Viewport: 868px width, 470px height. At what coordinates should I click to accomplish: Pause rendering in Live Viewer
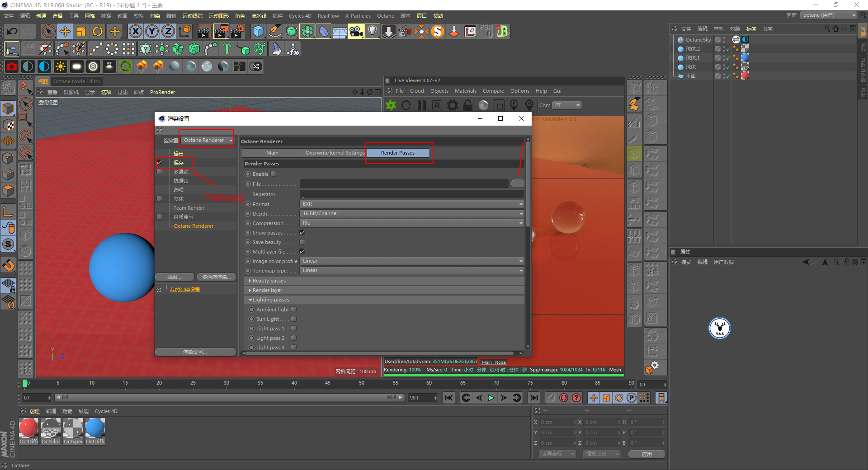click(x=422, y=105)
